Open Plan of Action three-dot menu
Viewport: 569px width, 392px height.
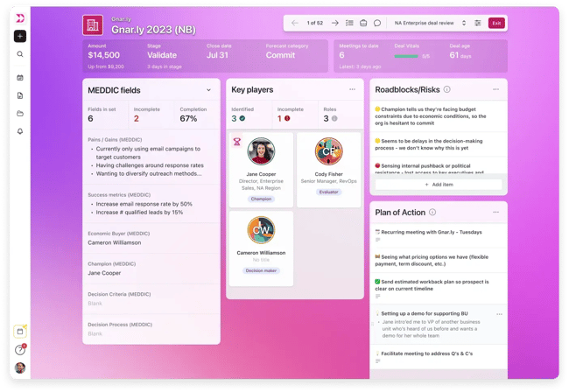point(495,212)
